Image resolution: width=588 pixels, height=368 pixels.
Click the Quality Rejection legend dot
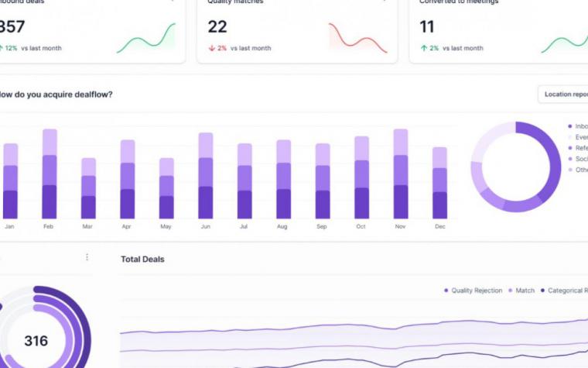(x=446, y=291)
